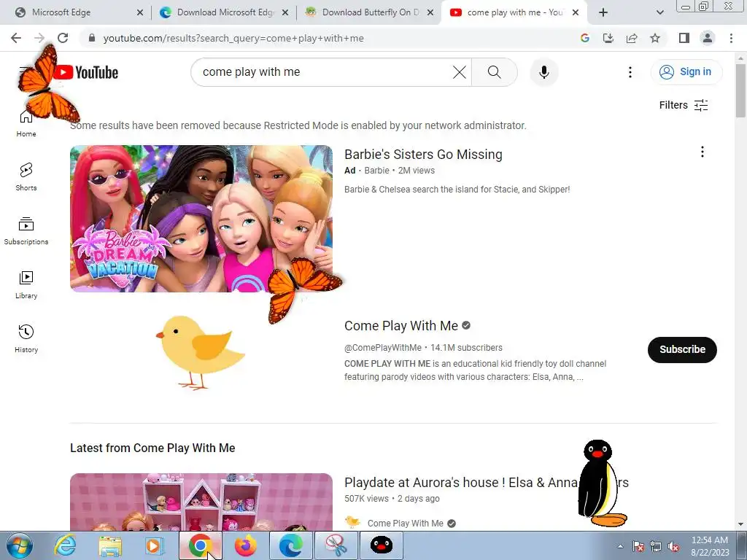Bookmark this page with the star
Screen dimensions: 747x560
pos(655,38)
